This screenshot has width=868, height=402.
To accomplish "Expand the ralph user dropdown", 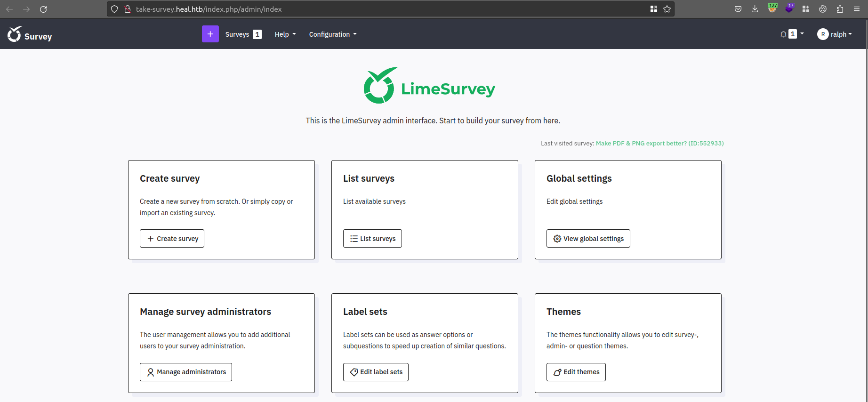I will tap(841, 34).
